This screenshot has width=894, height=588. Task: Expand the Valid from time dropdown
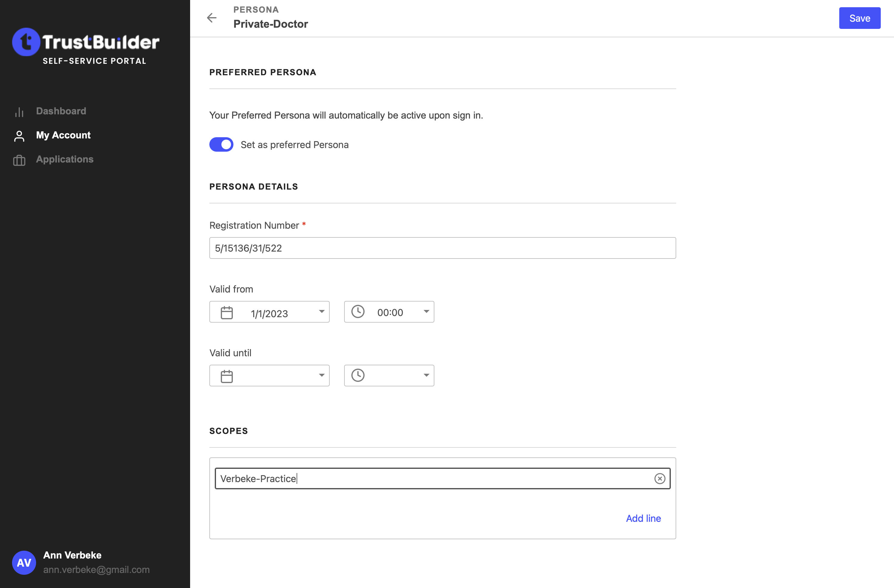[426, 311]
